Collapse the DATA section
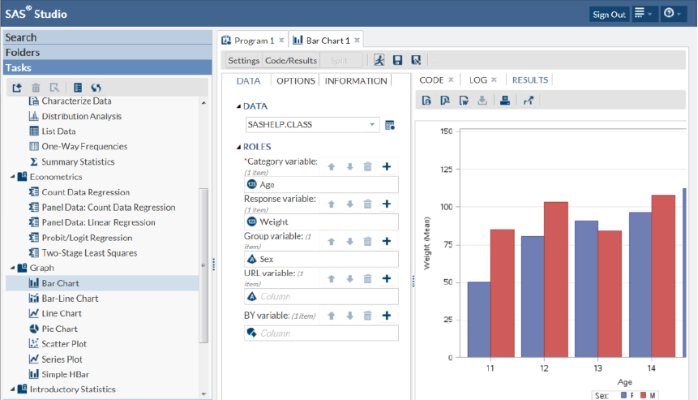This screenshot has width=698, height=400. 239,106
